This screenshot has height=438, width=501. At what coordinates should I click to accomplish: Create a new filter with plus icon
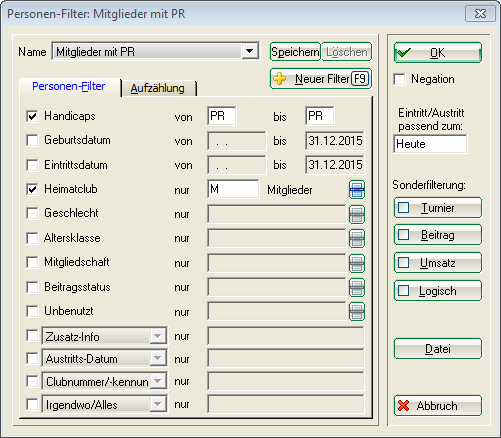click(x=321, y=79)
